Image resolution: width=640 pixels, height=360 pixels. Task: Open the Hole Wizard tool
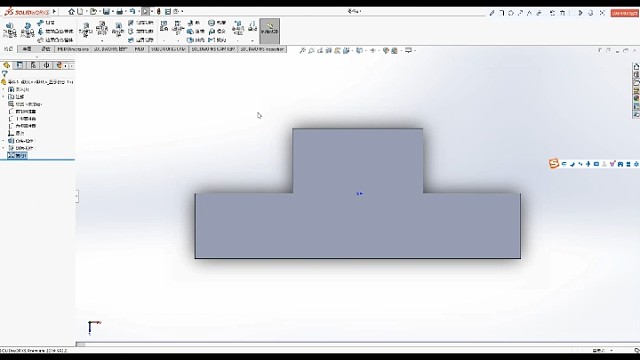[x=102, y=29]
